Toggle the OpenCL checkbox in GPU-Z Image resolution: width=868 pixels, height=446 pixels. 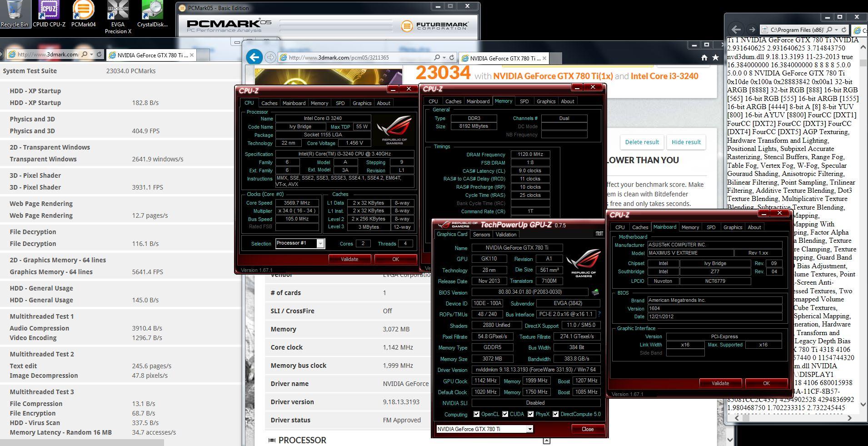[476, 414]
